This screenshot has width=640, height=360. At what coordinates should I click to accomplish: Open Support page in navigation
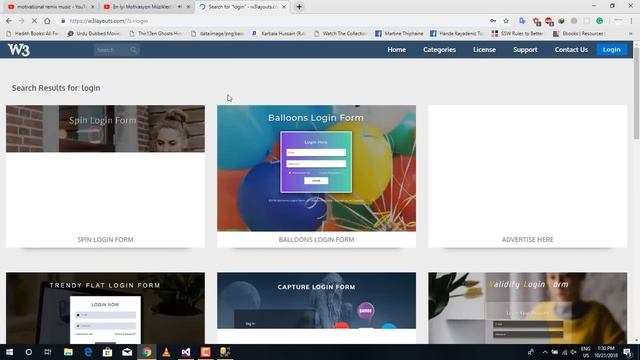[x=525, y=49]
